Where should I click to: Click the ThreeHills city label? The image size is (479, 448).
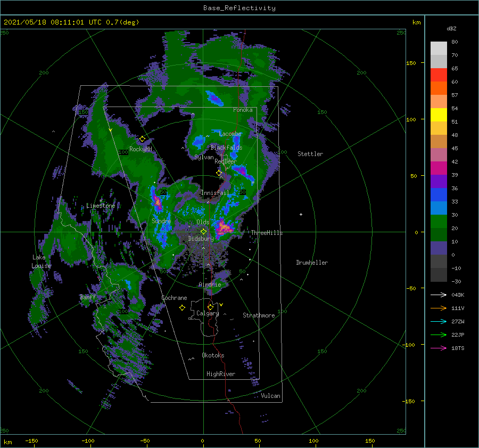coord(267,233)
